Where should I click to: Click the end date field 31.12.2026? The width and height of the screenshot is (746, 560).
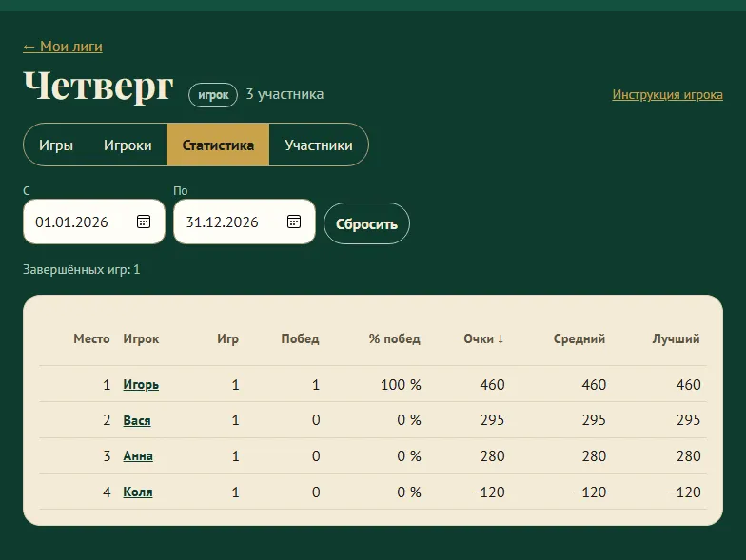pos(244,222)
